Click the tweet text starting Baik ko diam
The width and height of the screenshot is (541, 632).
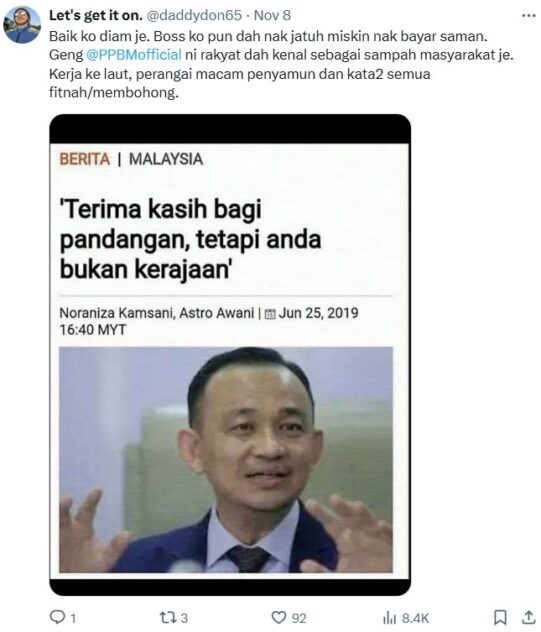coord(281,64)
